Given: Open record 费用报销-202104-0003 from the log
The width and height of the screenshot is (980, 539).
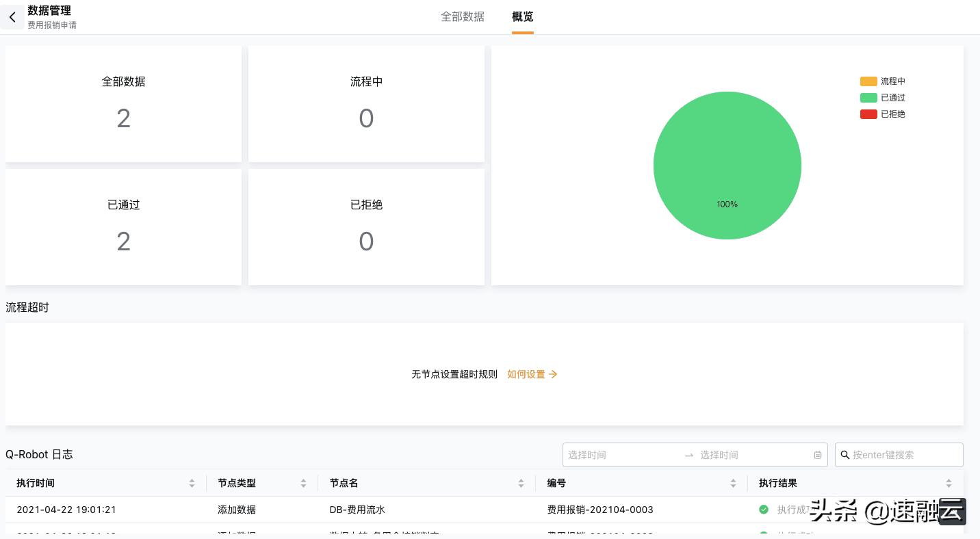Looking at the screenshot, I should [600, 510].
